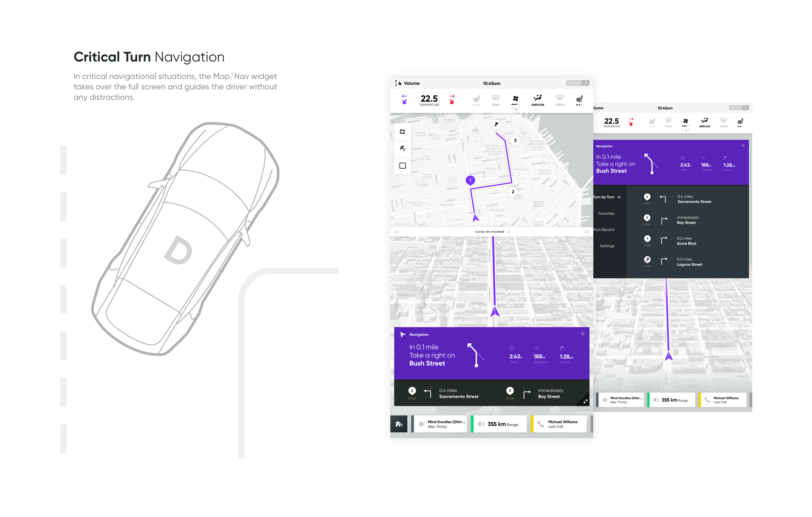Raise temperature with red arrow, right screen

[631, 122]
